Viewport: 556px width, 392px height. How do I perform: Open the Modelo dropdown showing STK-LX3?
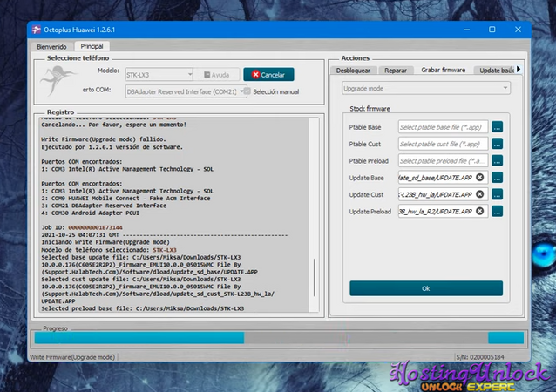coord(158,74)
